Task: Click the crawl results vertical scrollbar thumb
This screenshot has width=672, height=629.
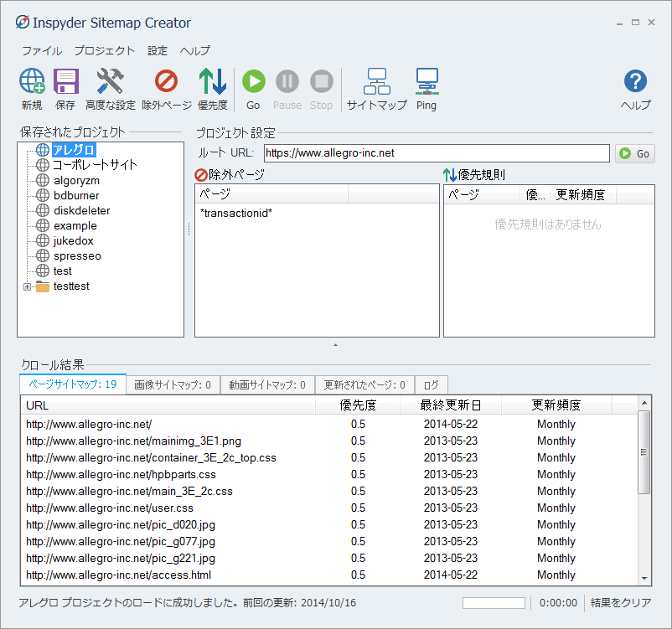Action: click(x=644, y=452)
